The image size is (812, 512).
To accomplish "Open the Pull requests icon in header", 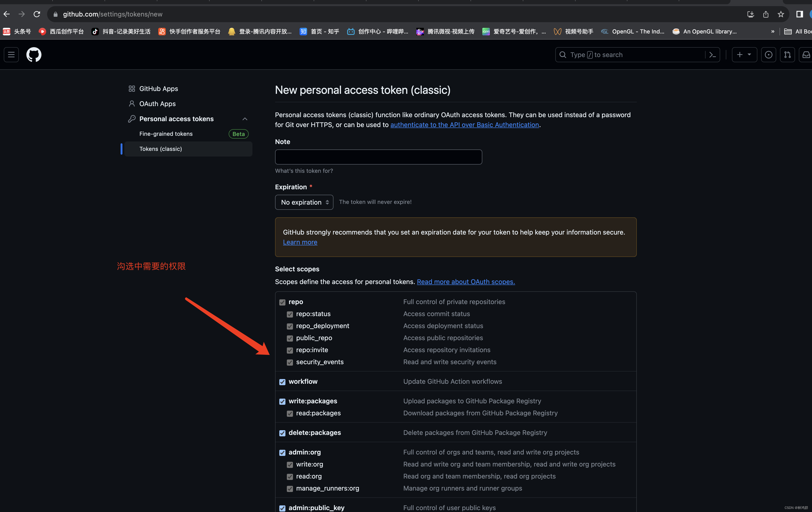I will click(x=787, y=55).
